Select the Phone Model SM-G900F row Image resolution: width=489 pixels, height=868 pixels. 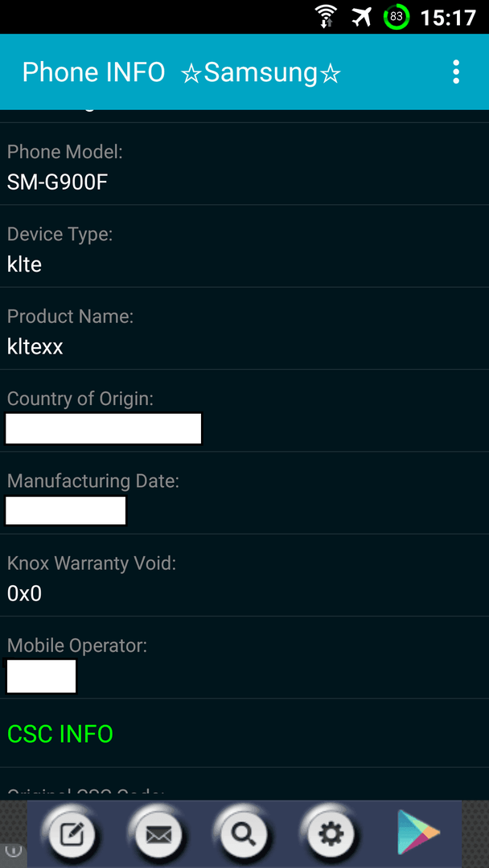244,164
